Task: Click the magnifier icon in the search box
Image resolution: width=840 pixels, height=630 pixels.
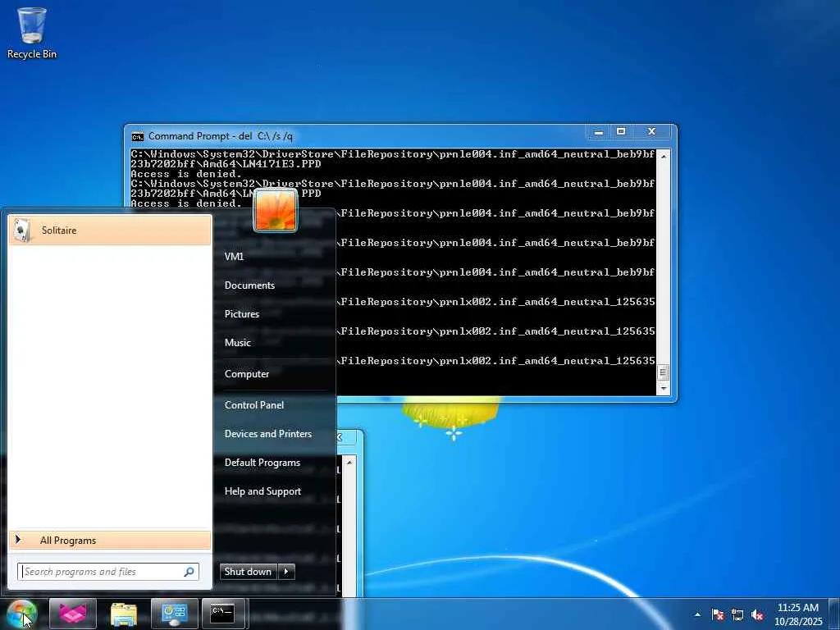Action: (189, 572)
